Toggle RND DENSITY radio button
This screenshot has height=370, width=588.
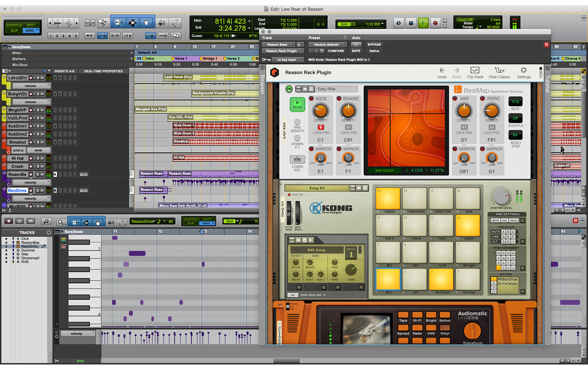297,122
